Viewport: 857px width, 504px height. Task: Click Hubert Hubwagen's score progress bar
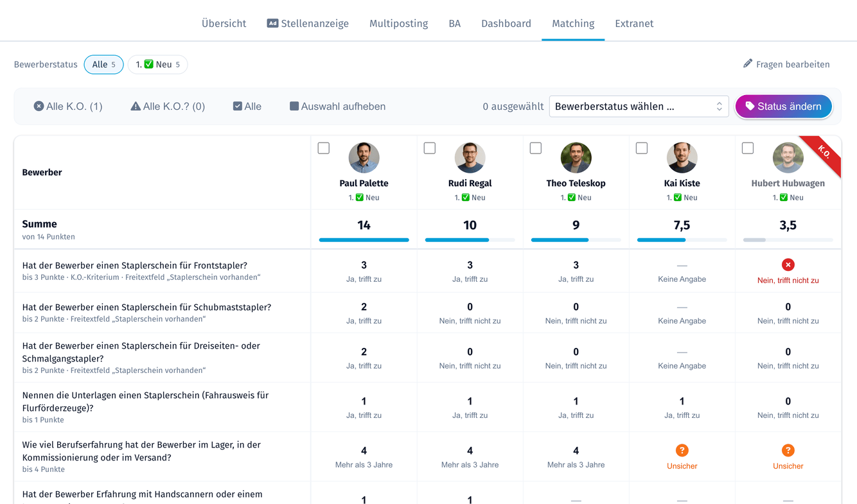point(788,240)
